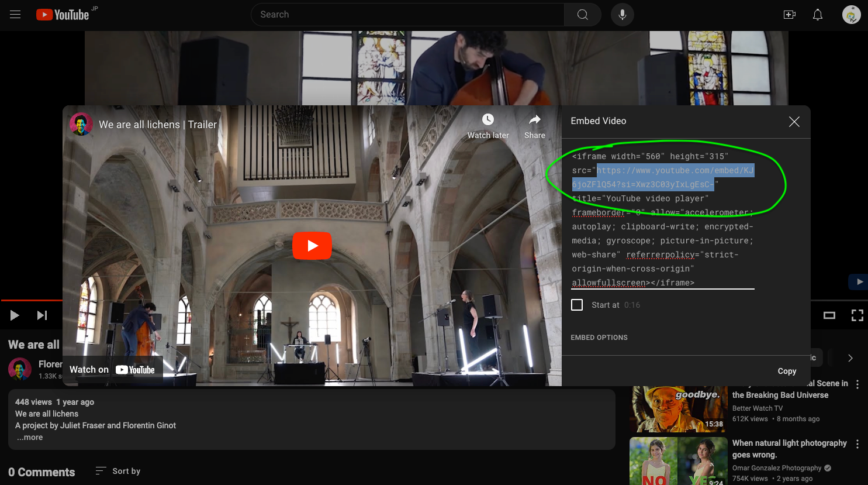Click the search magnifier button
Screen dimensions: 868x485
[582, 15]
